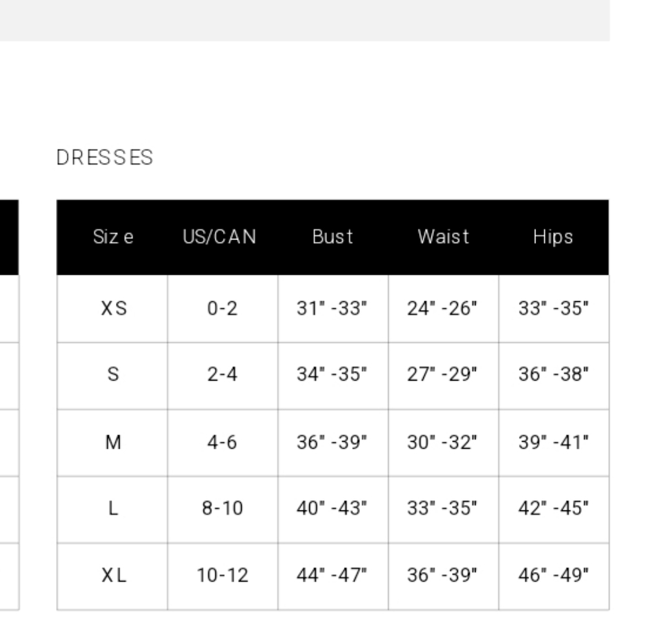Screen dimensions: 645x644
Task: Select the 10-12 US/CAN cell
Action: (223, 576)
